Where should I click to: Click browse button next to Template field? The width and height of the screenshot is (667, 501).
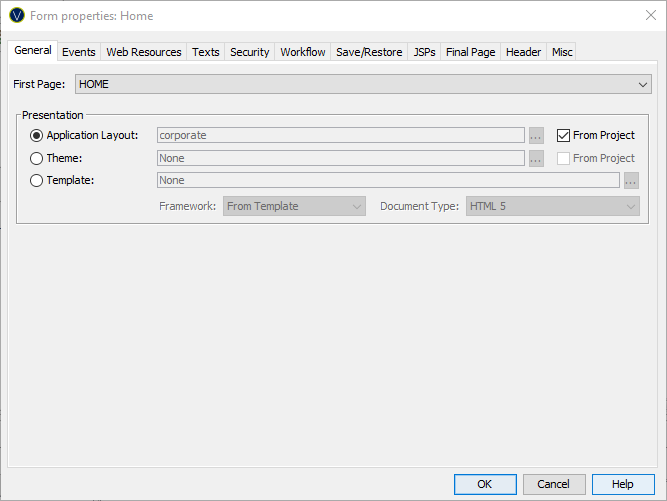(631, 181)
